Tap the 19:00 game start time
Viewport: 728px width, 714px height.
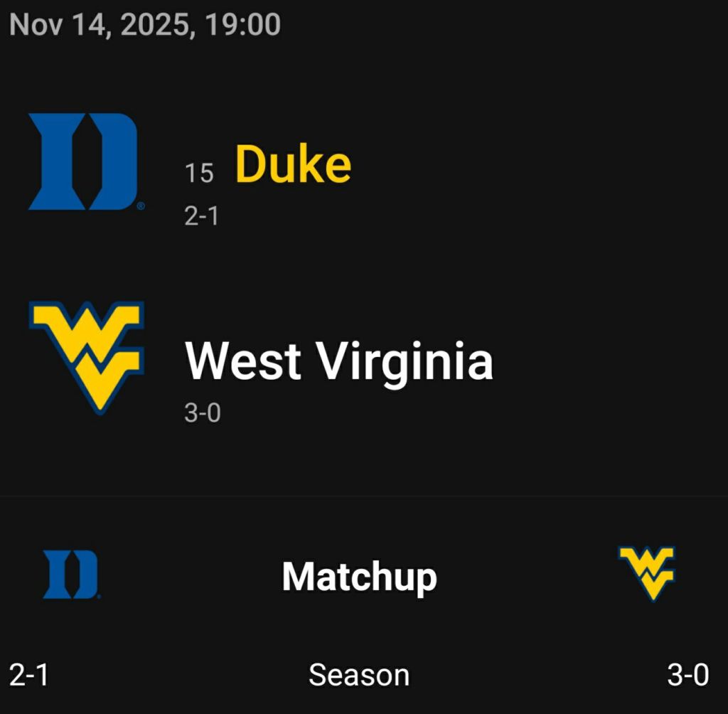pyautogui.click(x=242, y=25)
